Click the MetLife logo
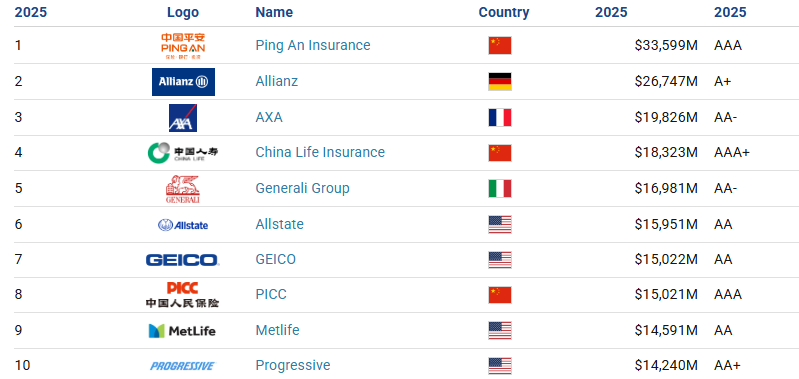The width and height of the screenshot is (799, 379). coord(182,331)
